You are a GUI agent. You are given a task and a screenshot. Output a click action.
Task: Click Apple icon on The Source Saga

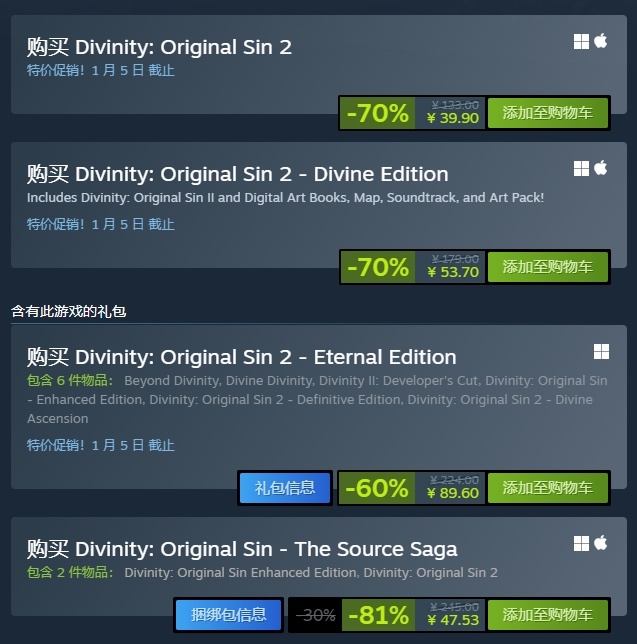click(600, 543)
